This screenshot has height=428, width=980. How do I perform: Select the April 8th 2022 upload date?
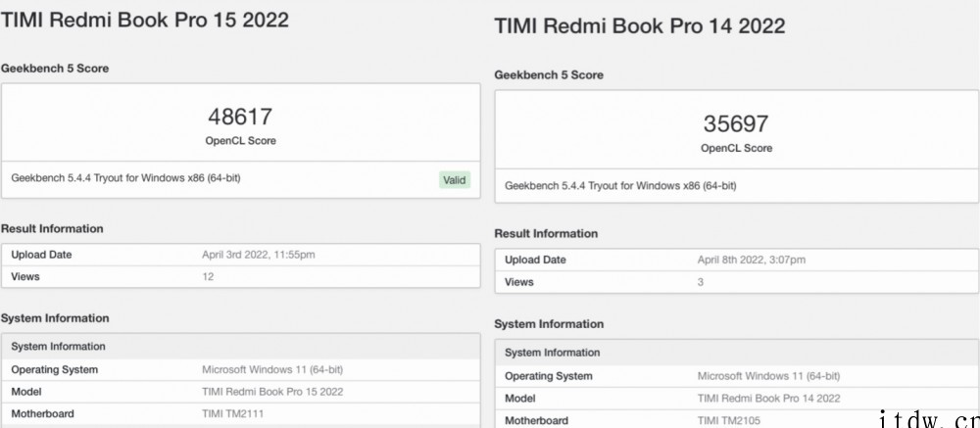(751, 261)
